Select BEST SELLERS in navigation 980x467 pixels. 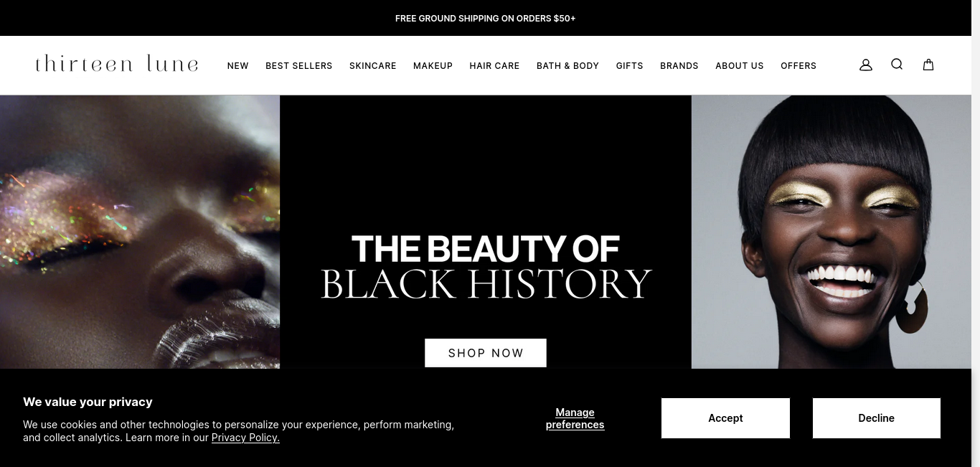(299, 66)
